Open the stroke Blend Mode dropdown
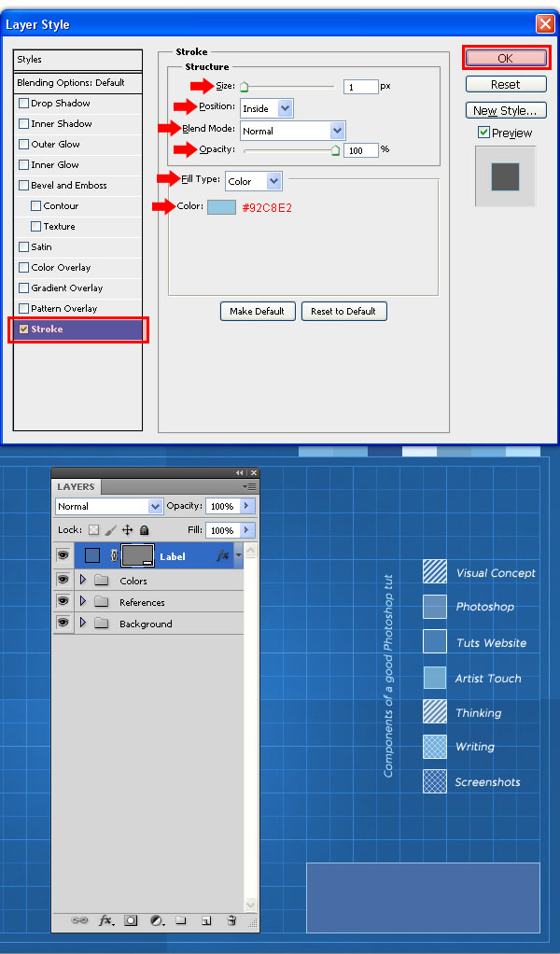 293,130
